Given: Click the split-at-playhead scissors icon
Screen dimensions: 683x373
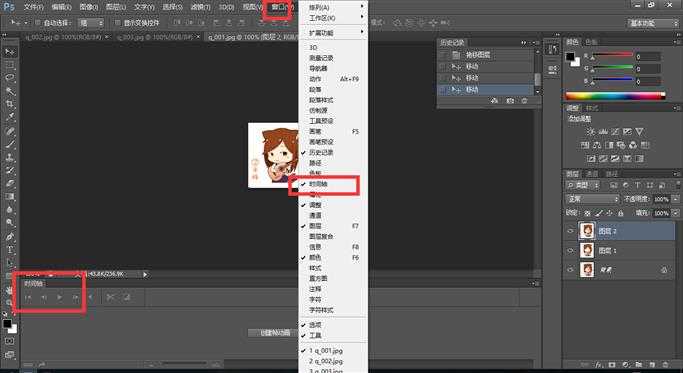Looking at the screenshot, I should [110, 298].
